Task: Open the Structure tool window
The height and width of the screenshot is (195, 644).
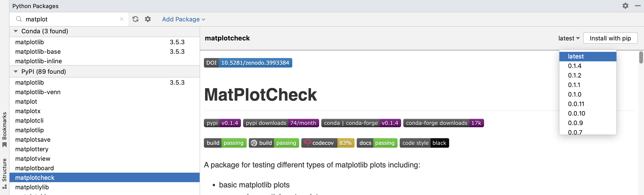Action: click(x=4, y=173)
